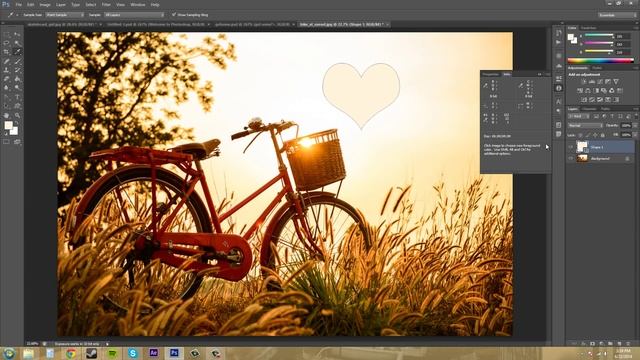
Task: Toggle Quick Mask mode button
Action: point(7,142)
